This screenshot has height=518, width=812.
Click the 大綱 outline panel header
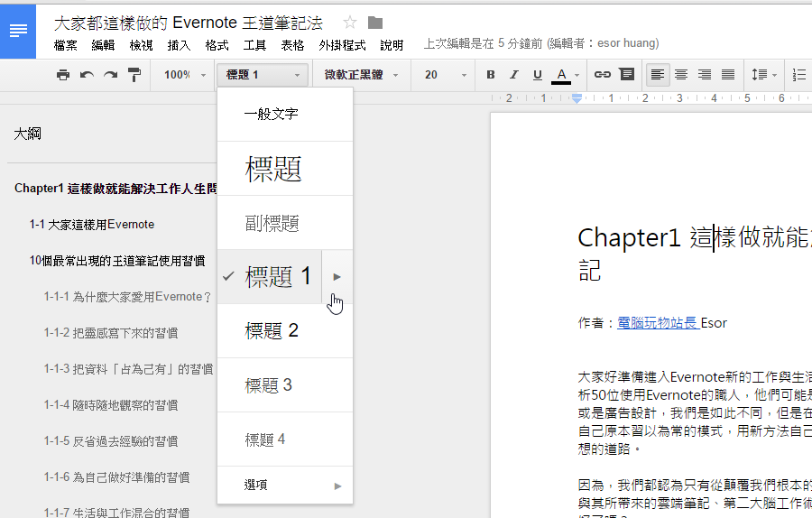pyautogui.click(x=27, y=134)
